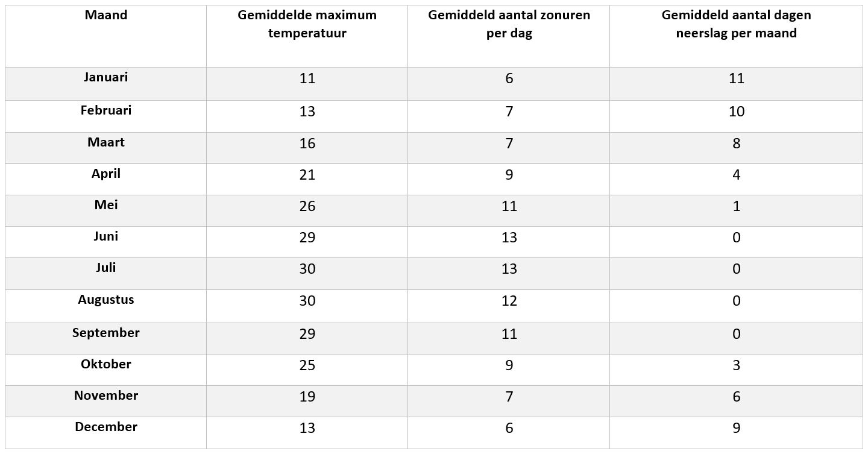Select the Juni month cell

[106, 236]
